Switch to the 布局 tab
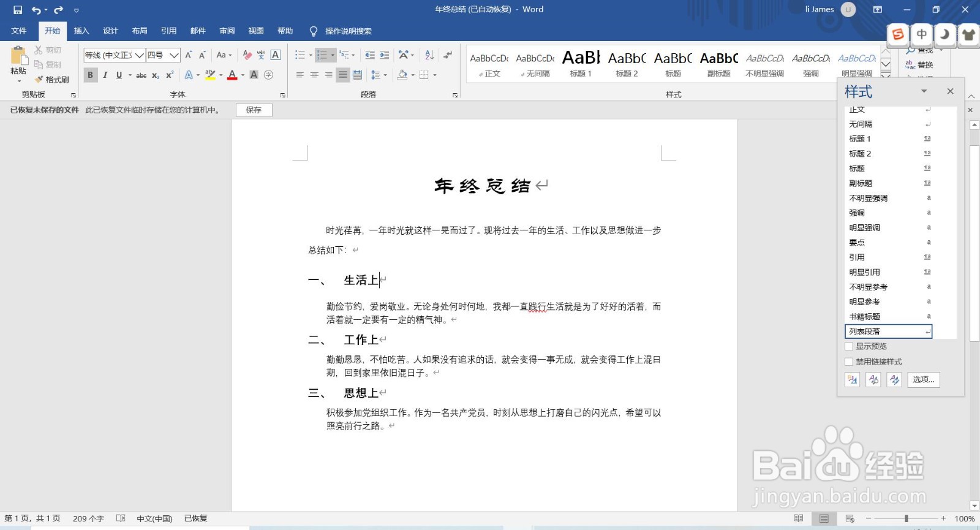 coord(140,31)
